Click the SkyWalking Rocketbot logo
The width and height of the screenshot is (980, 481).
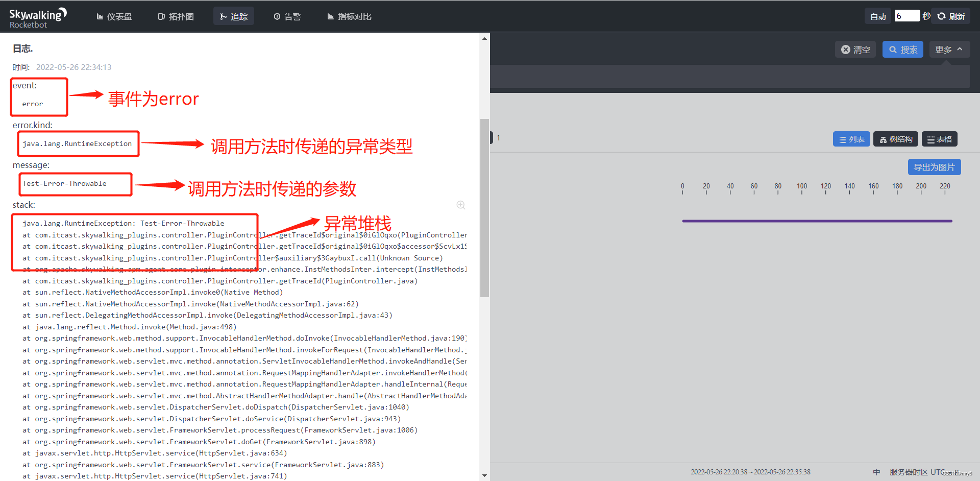pyautogui.click(x=38, y=17)
